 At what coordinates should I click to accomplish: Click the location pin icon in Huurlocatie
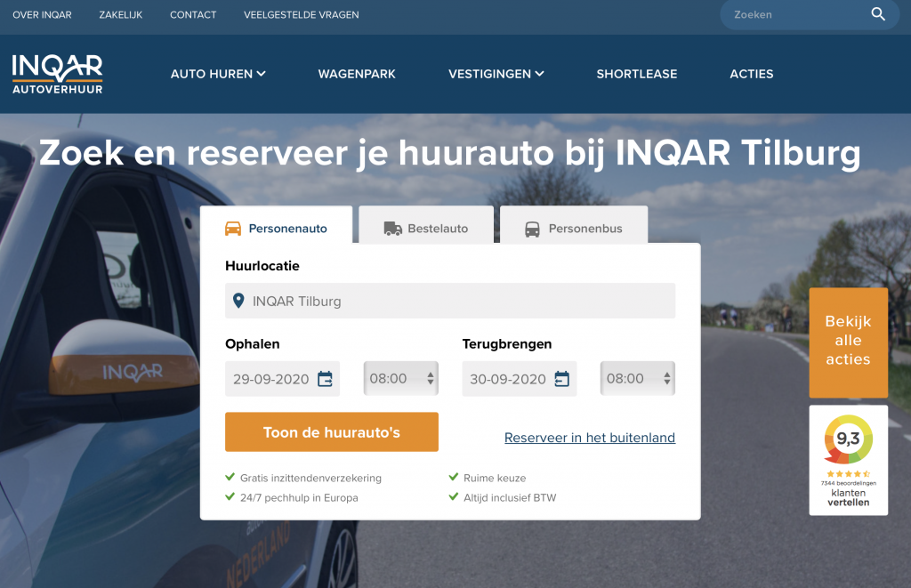(238, 301)
